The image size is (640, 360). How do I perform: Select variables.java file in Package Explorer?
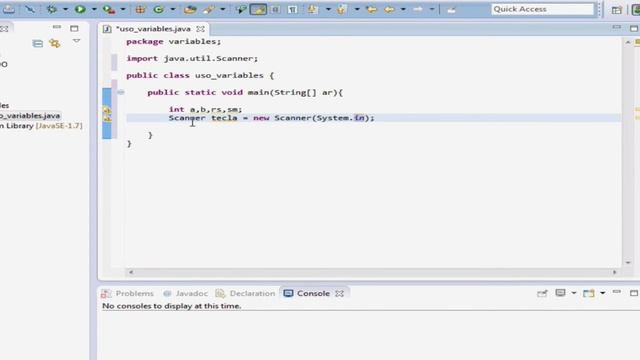(30, 116)
